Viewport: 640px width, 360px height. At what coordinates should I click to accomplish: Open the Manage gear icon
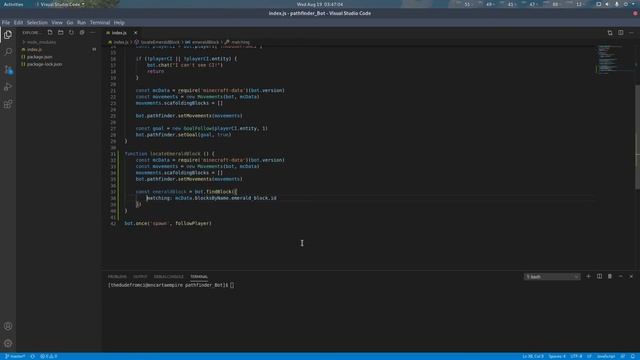pos(8,343)
